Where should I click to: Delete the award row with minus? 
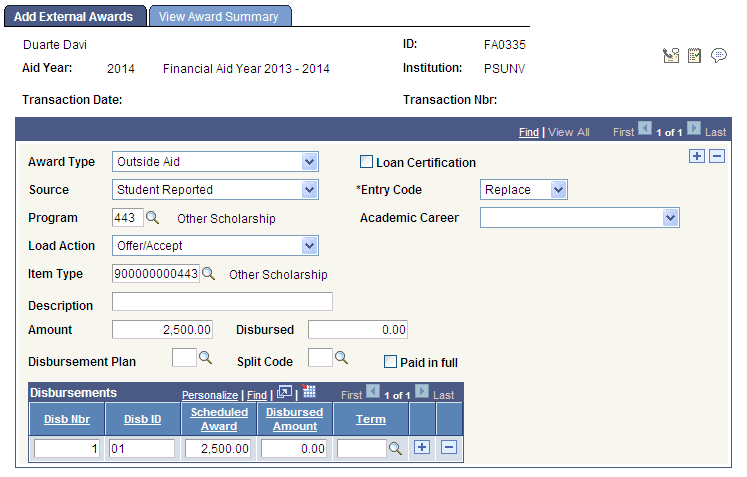pyautogui.click(x=717, y=156)
